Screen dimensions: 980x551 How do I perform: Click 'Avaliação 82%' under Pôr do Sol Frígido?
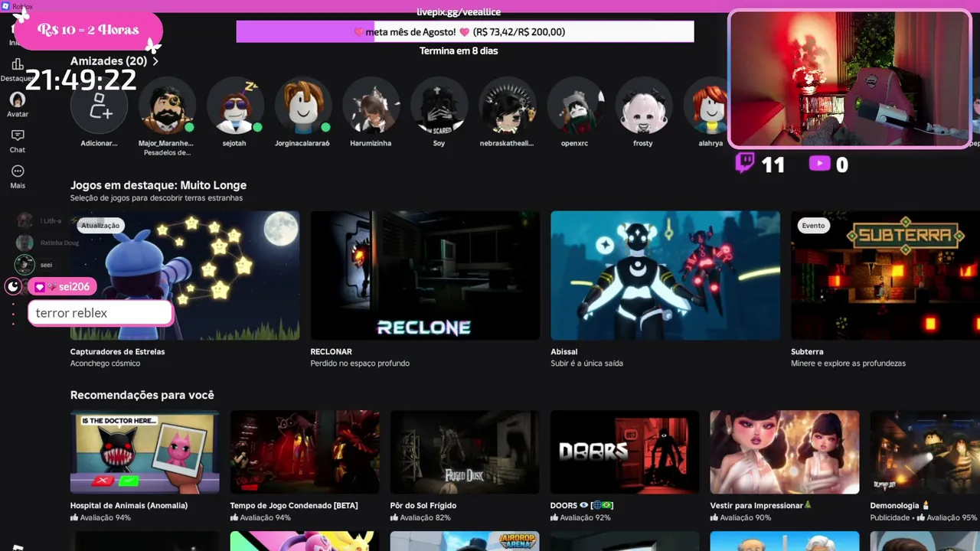coord(420,518)
